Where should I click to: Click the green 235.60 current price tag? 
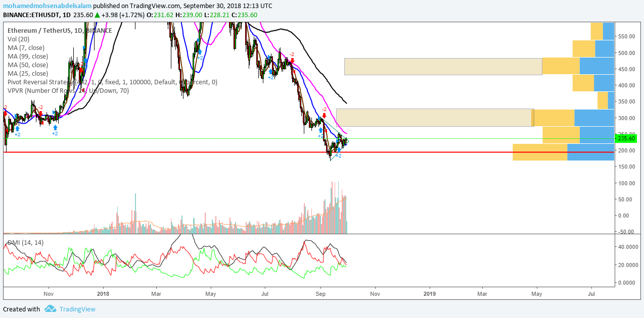[x=626, y=138]
